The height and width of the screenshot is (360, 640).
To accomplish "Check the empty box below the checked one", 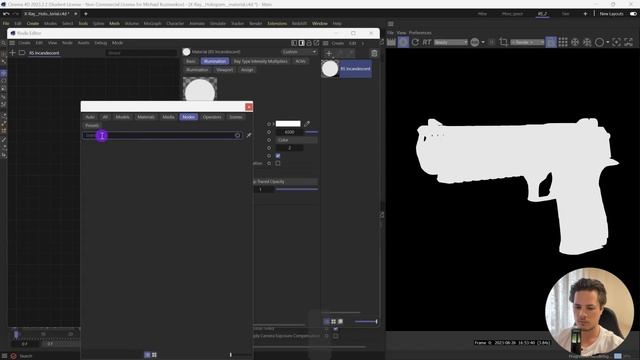I will tap(278, 163).
